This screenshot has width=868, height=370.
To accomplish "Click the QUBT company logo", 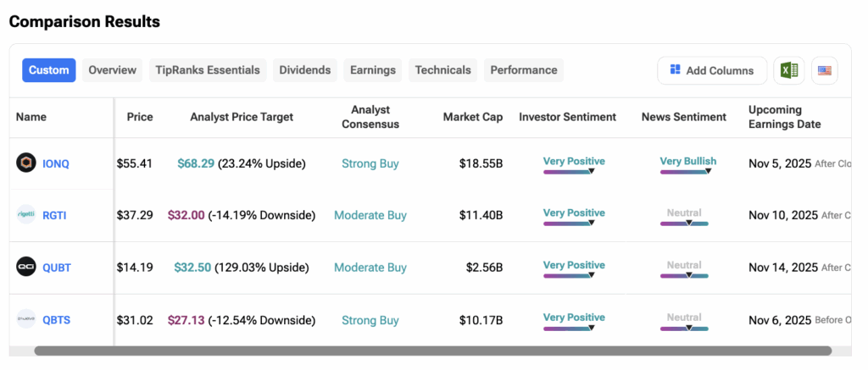I will (x=26, y=268).
